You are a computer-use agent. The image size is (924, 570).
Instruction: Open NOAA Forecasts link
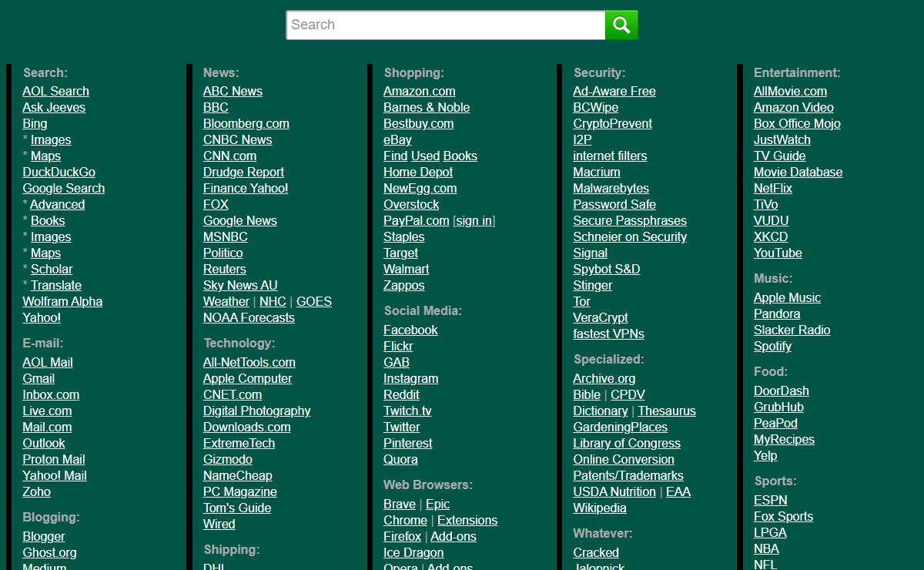pos(249,317)
